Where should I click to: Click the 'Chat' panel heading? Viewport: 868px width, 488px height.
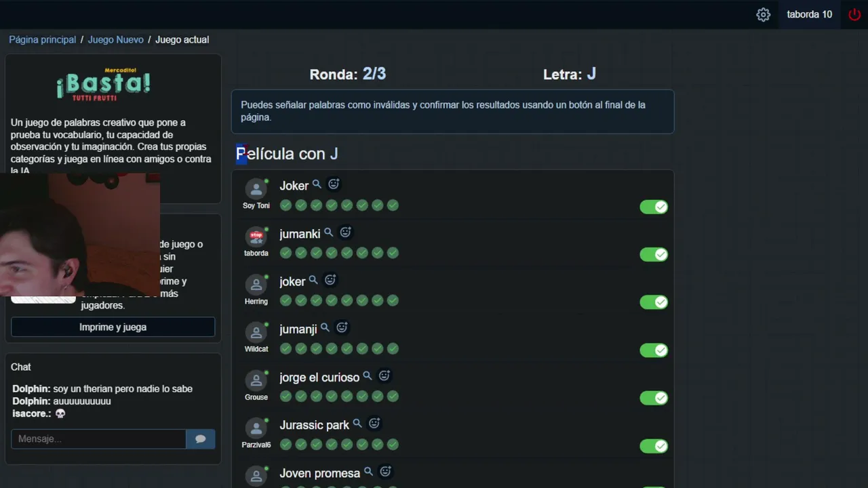coord(21,367)
